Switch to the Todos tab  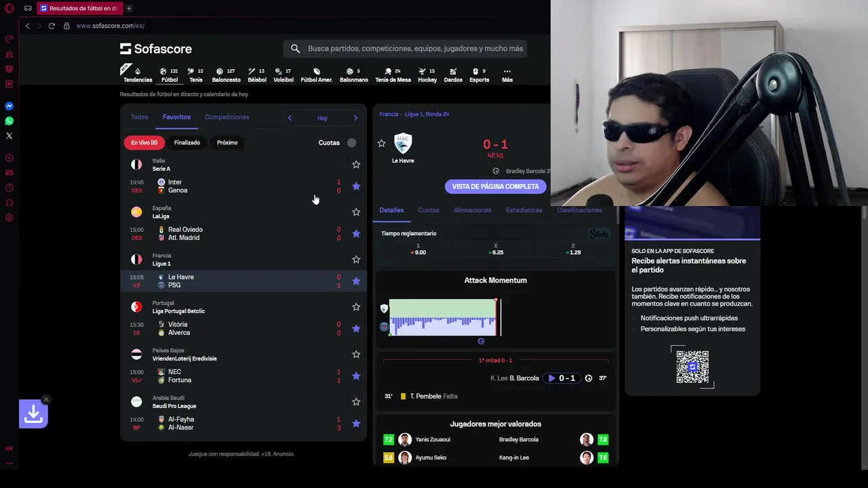pyautogui.click(x=139, y=117)
